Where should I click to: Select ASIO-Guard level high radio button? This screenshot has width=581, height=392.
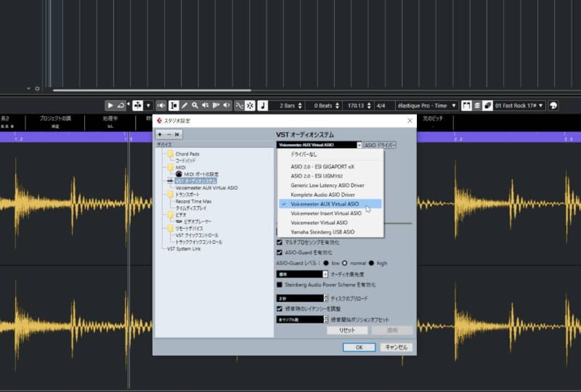371,263
